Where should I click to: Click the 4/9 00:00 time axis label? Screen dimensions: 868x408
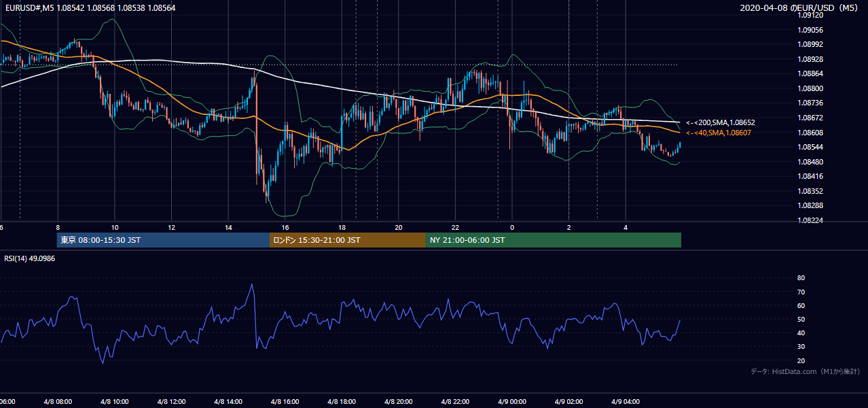pos(511,402)
